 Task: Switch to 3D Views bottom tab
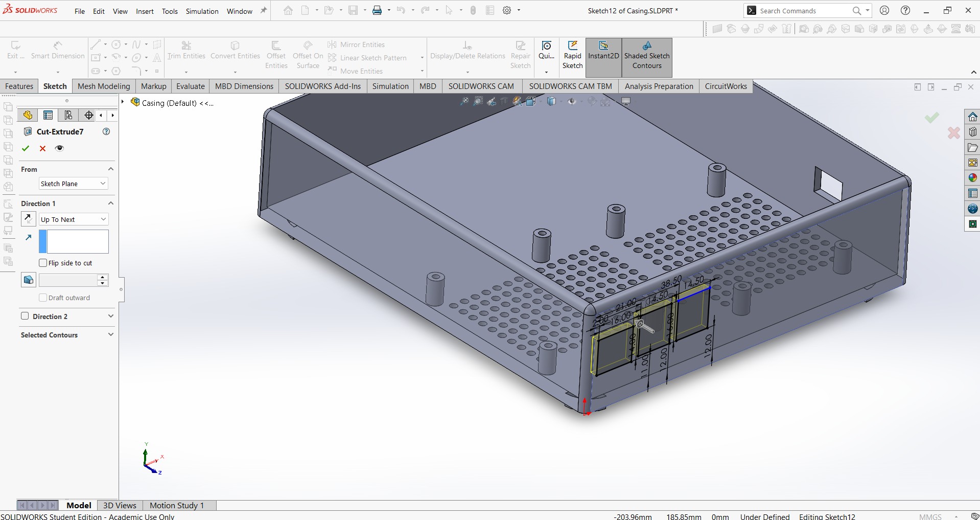(x=120, y=505)
